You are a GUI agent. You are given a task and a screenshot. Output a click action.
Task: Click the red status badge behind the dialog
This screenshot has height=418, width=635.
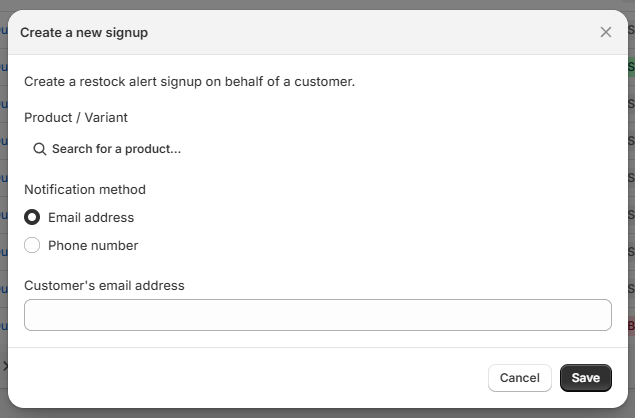tap(631, 326)
